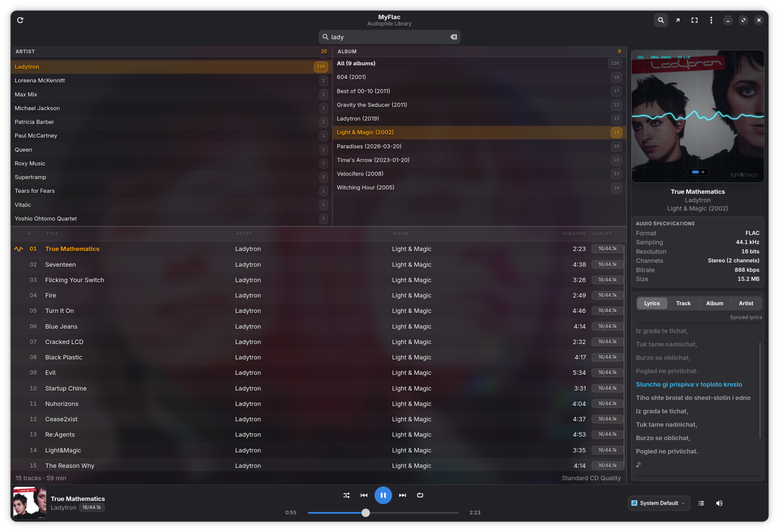The image size is (779, 532).
Task: Sort tracks by the DURATION column header
Action: (x=574, y=234)
